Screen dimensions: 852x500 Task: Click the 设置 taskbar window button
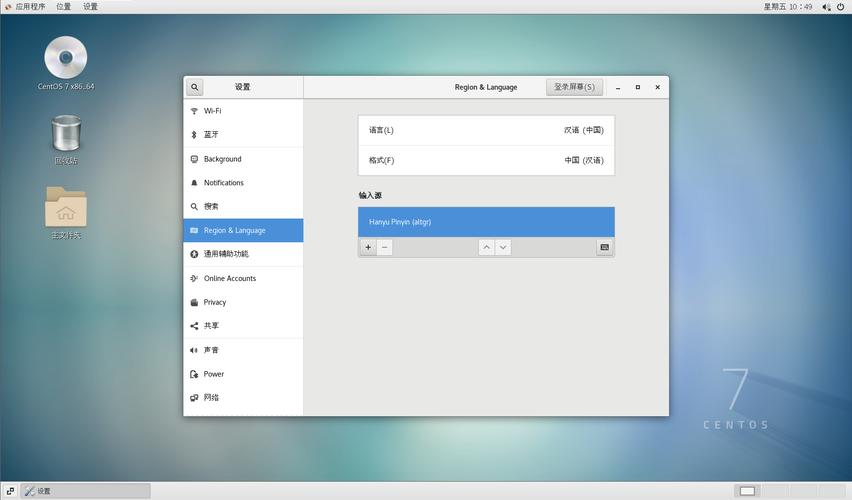click(x=86, y=491)
